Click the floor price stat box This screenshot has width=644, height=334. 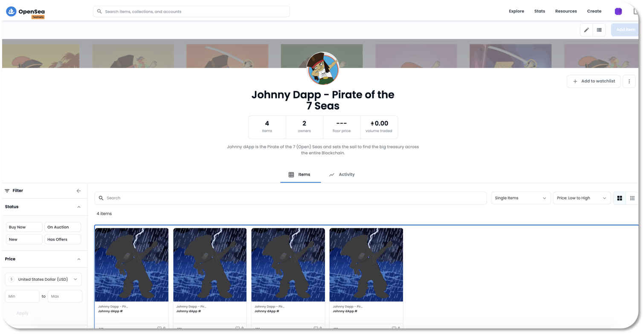click(x=342, y=127)
